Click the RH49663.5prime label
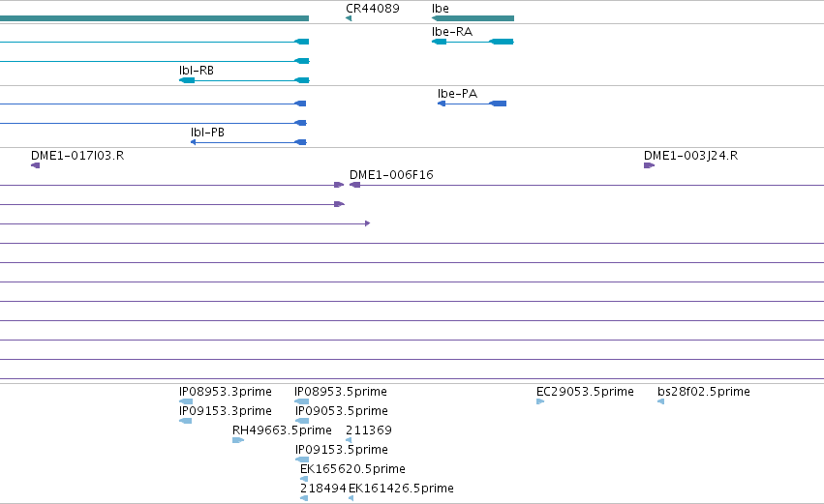824x504 pixels. (282, 430)
